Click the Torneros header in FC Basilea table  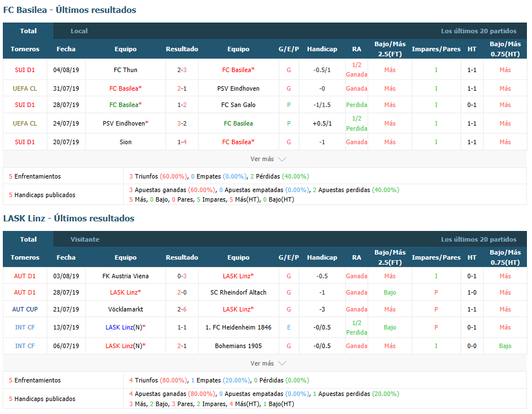pos(25,49)
